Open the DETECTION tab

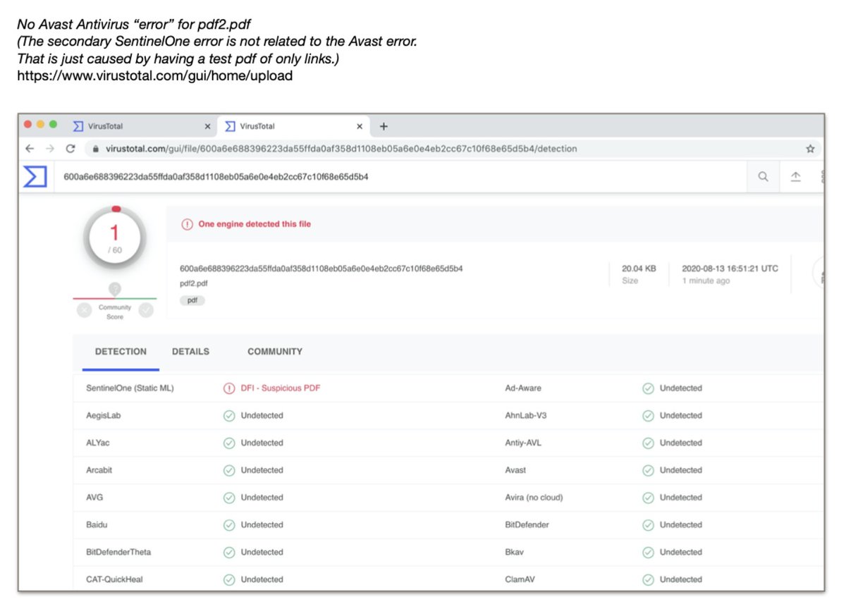pyautogui.click(x=121, y=352)
